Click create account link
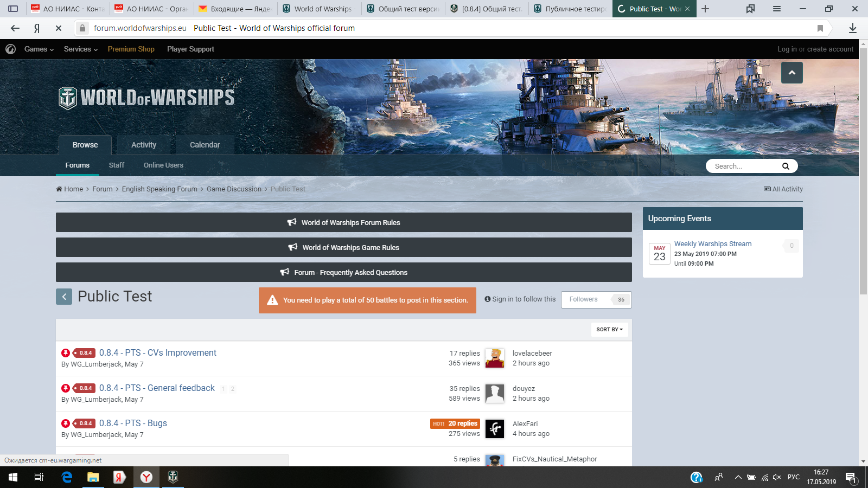The width and height of the screenshot is (868, 488). pyautogui.click(x=830, y=49)
